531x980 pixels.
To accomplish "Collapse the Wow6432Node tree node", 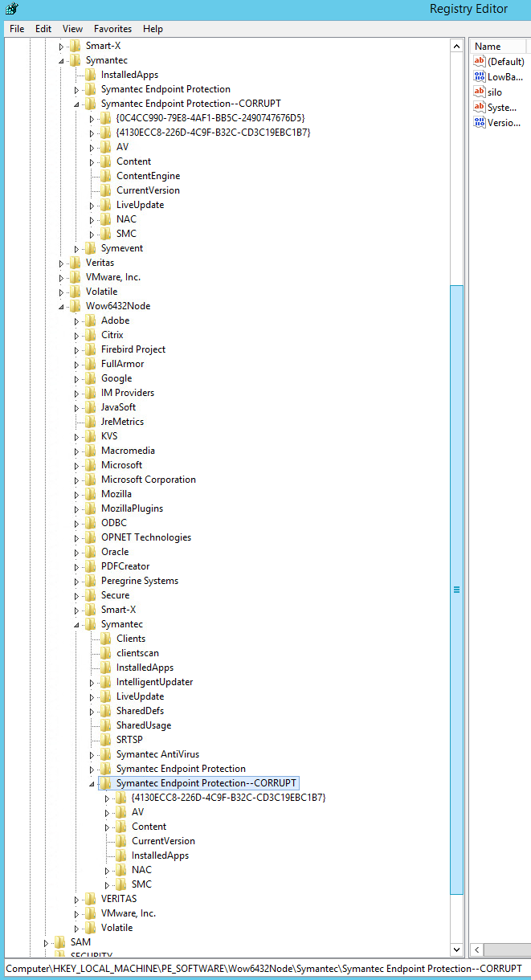I will (62, 306).
